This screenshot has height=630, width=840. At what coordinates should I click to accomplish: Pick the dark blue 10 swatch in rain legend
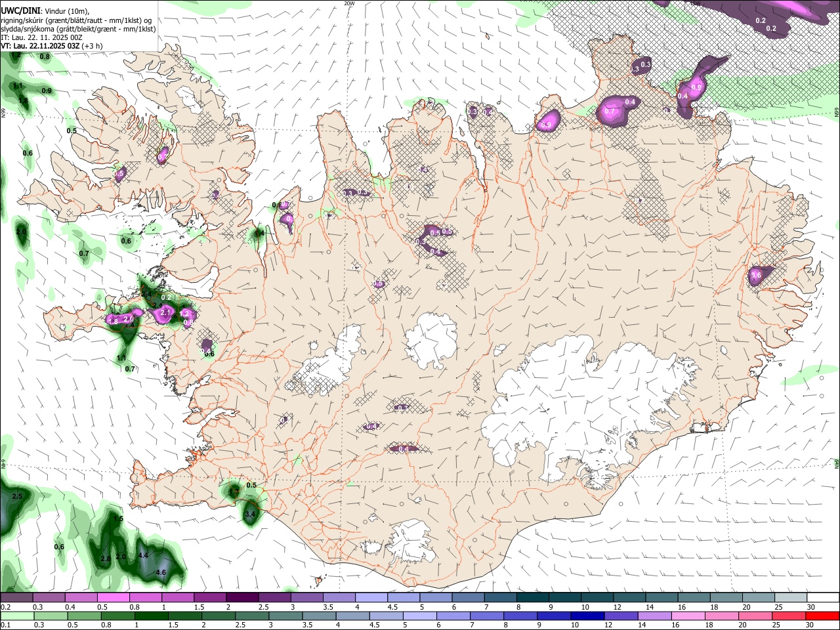(586, 616)
